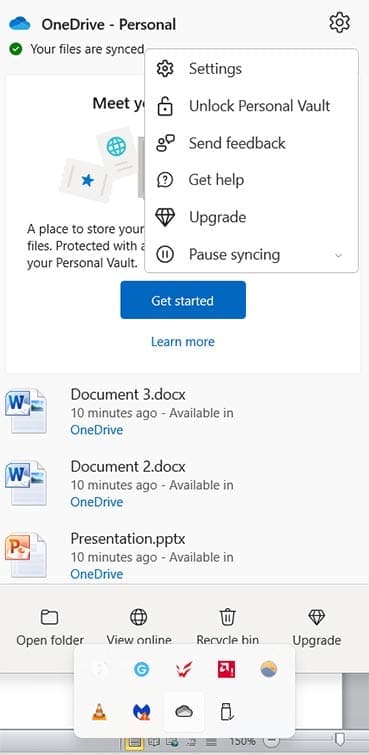Click the VLC cone tray icon
The height and width of the screenshot is (755, 369).
[99, 712]
